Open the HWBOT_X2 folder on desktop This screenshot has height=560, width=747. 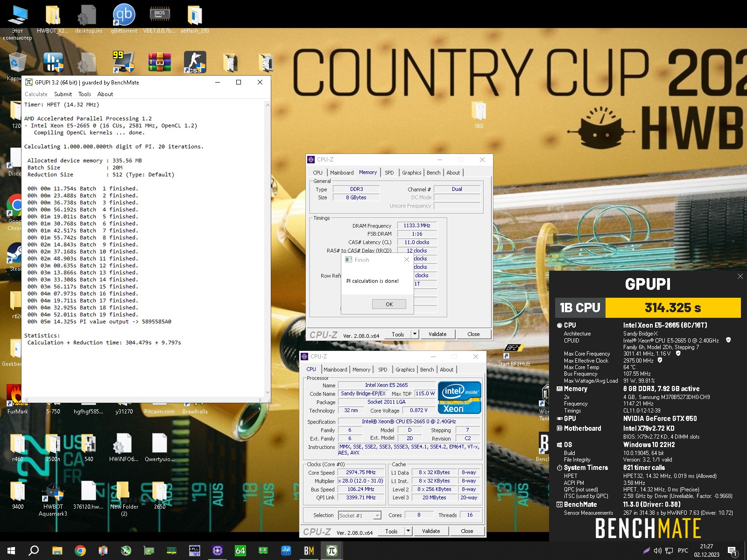[53, 19]
